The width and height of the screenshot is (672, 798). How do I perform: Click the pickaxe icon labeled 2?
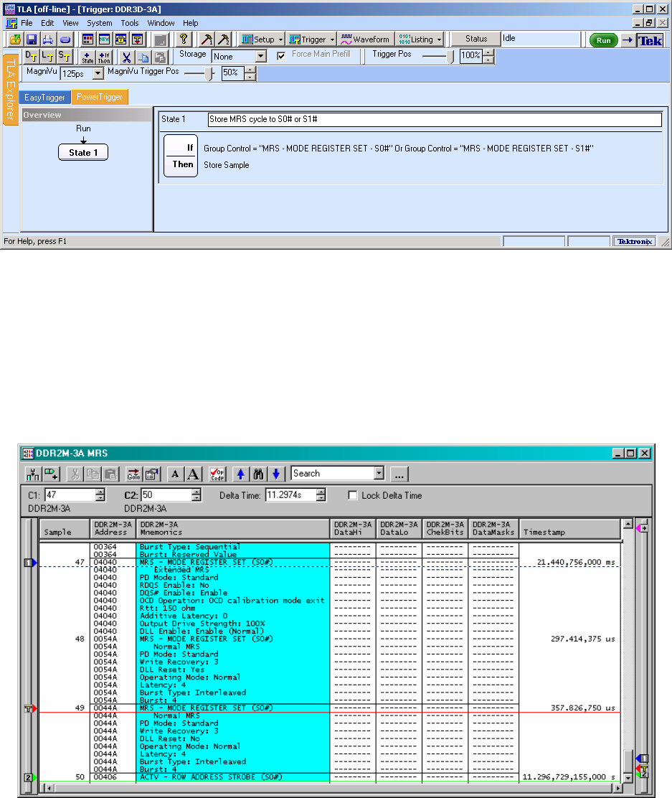[x=223, y=39]
